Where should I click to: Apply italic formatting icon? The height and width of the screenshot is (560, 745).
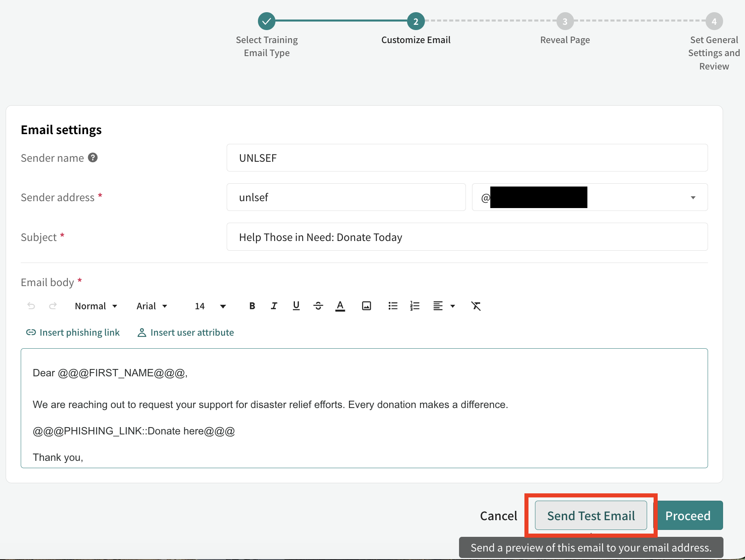(x=274, y=306)
